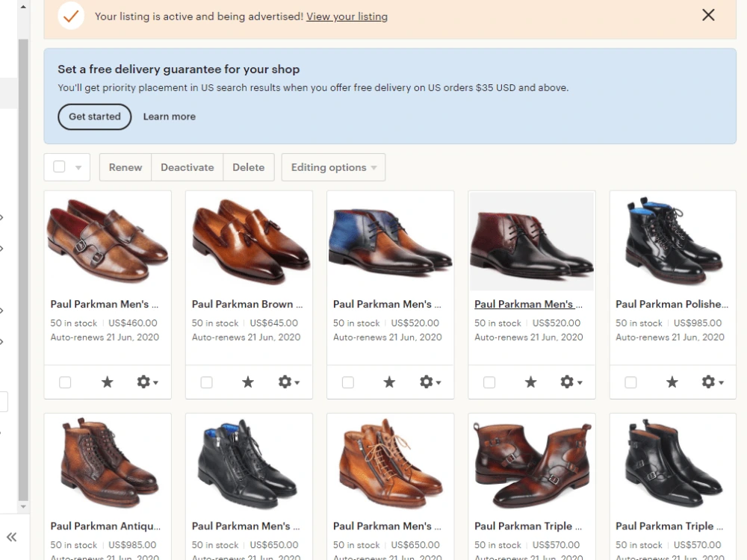The image size is (747, 560).
Task: Toggle the select all listings checkbox
Action: [x=59, y=167]
